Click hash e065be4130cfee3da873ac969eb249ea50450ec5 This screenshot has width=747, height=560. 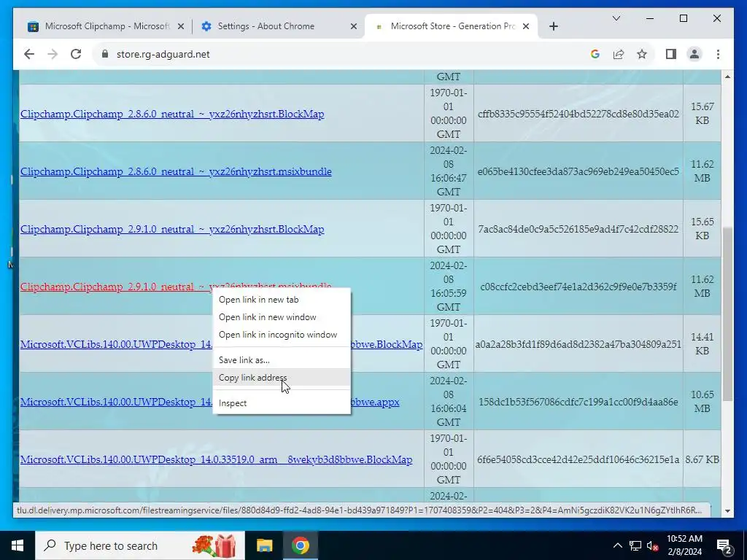tap(578, 171)
